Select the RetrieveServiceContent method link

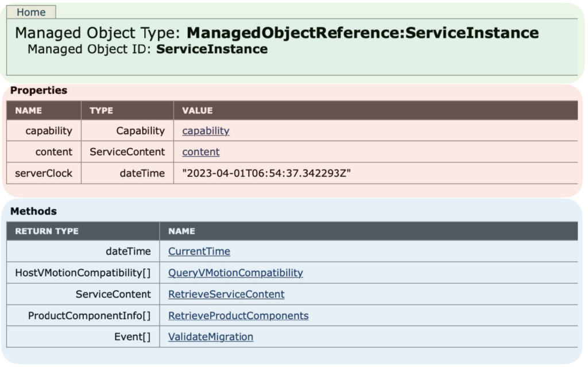click(x=226, y=294)
